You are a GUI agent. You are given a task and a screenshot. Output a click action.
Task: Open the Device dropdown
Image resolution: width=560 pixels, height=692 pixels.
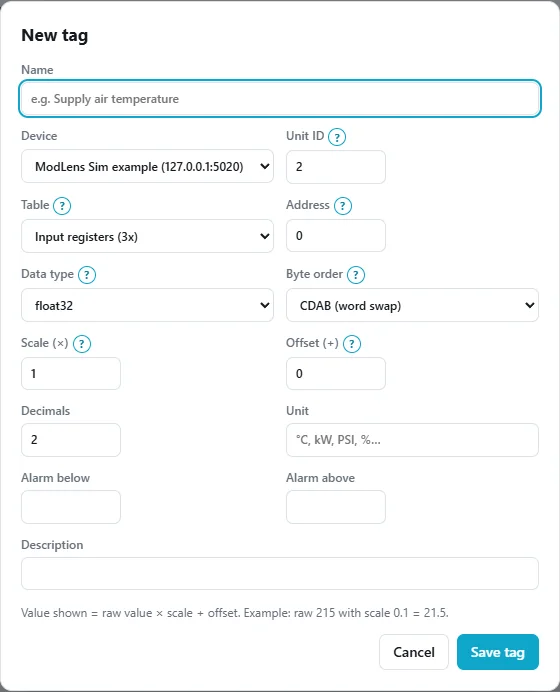tap(147, 166)
